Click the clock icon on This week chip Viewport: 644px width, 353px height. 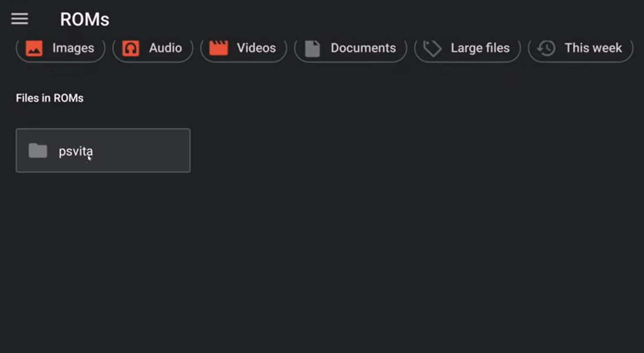(x=546, y=48)
